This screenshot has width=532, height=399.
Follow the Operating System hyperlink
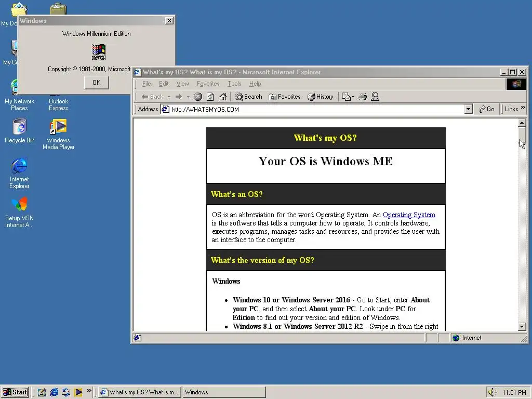tap(409, 215)
